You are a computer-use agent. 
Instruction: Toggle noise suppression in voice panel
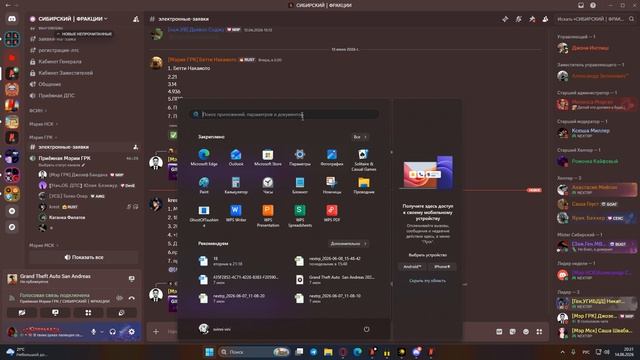(x=119, y=298)
